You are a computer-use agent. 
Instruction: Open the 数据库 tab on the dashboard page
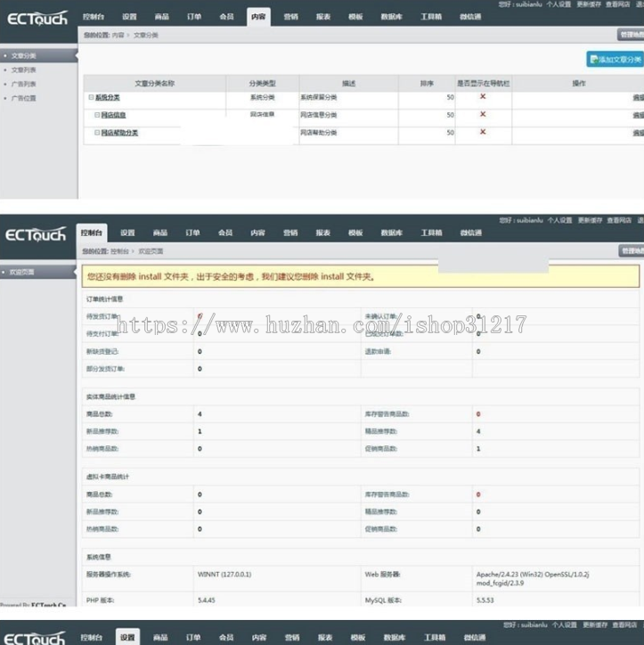[392, 233]
